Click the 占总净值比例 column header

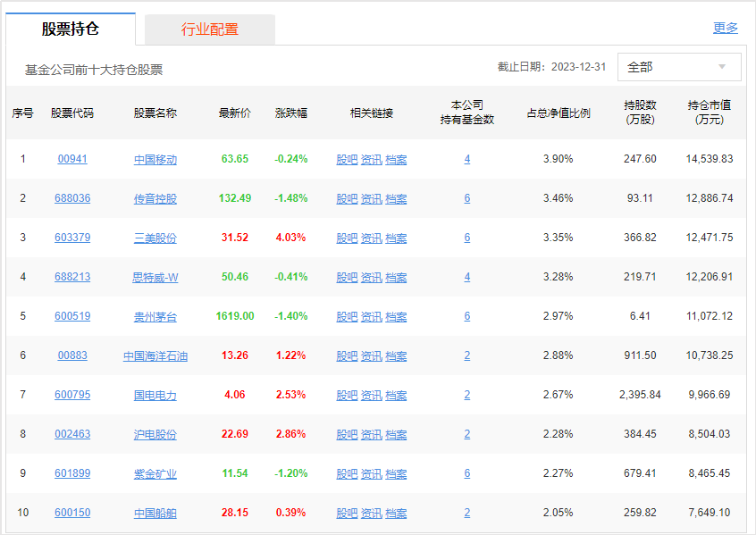point(559,113)
